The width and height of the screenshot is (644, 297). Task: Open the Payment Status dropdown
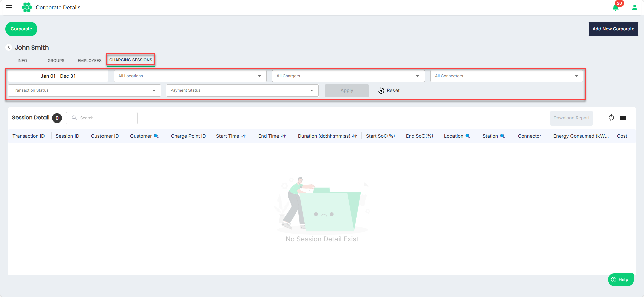point(242,90)
